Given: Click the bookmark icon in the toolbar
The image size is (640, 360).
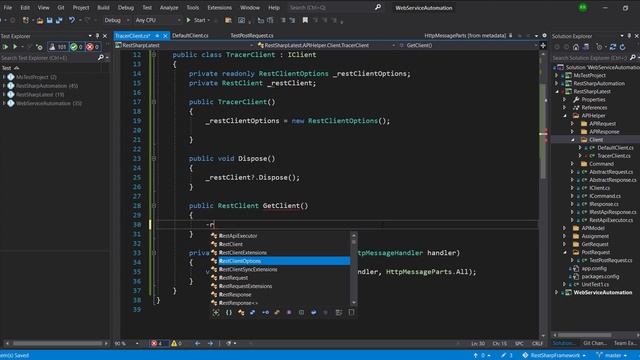Looking at the screenshot, I should (x=305, y=20).
